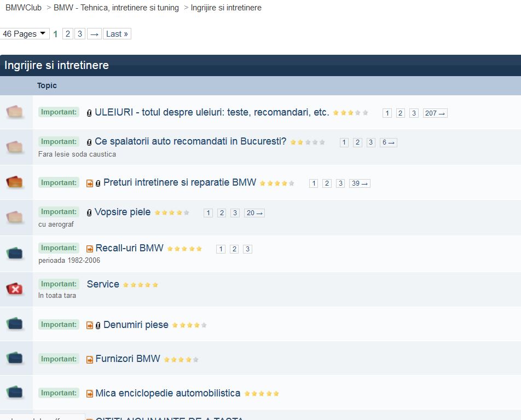Click the status icon beside Vopsire piele
Image resolution: width=521 pixels, height=420 pixels.
click(15, 217)
